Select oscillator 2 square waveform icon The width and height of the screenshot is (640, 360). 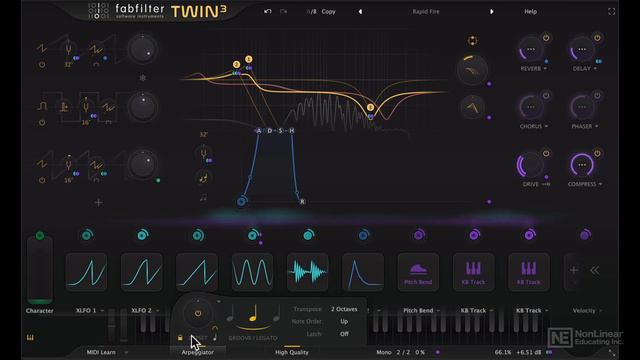(x=42, y=107)
